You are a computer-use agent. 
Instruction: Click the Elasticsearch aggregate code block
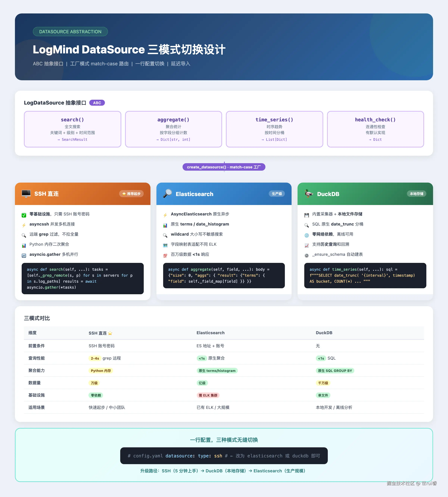coord(224,275)
